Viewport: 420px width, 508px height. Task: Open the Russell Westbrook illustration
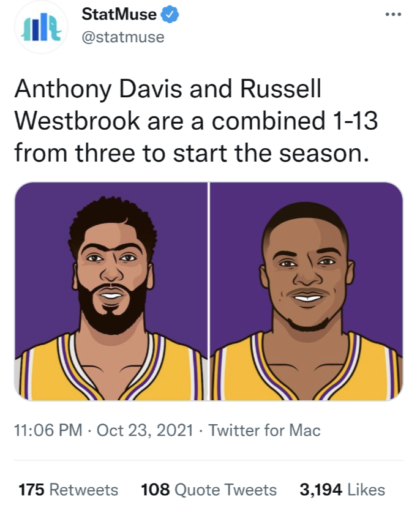pos(307,291)
